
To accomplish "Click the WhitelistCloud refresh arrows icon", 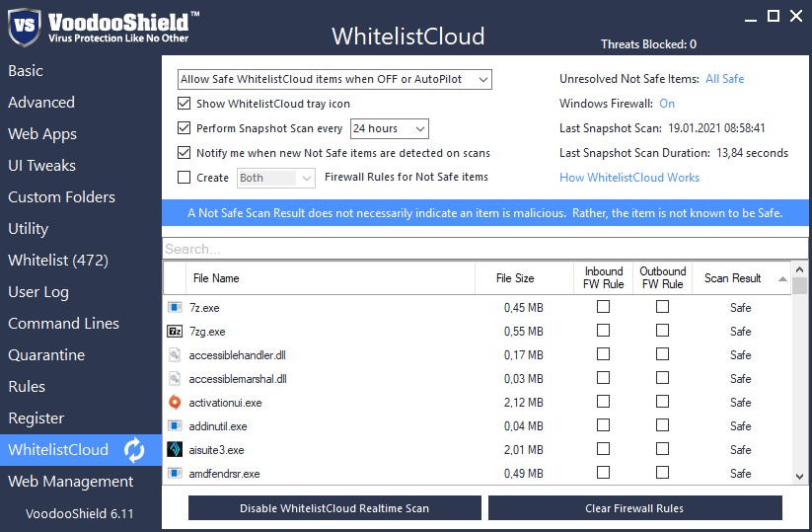I will point(134,450).
